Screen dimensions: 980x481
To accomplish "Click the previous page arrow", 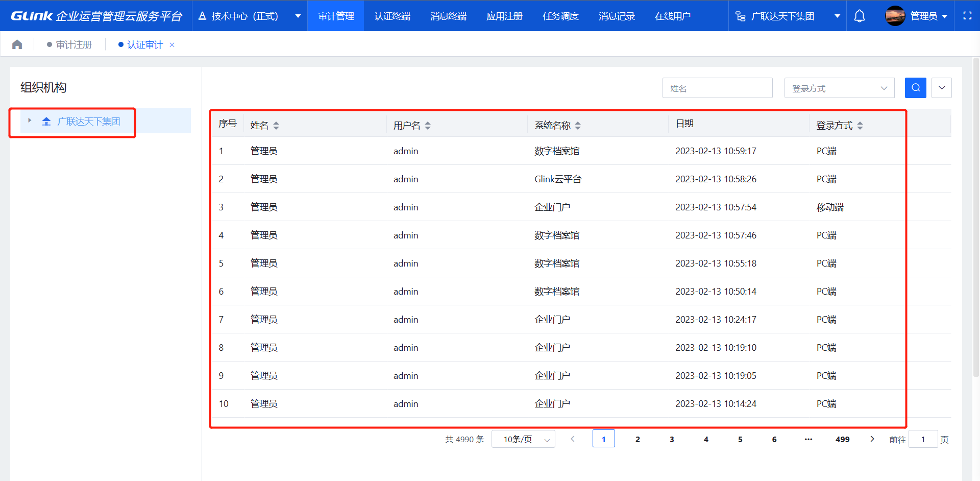I will 573,439.
